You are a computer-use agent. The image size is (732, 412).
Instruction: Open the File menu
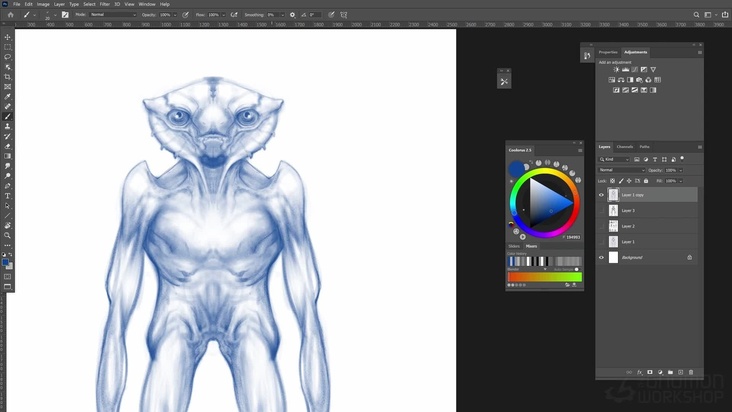point(16,4)
